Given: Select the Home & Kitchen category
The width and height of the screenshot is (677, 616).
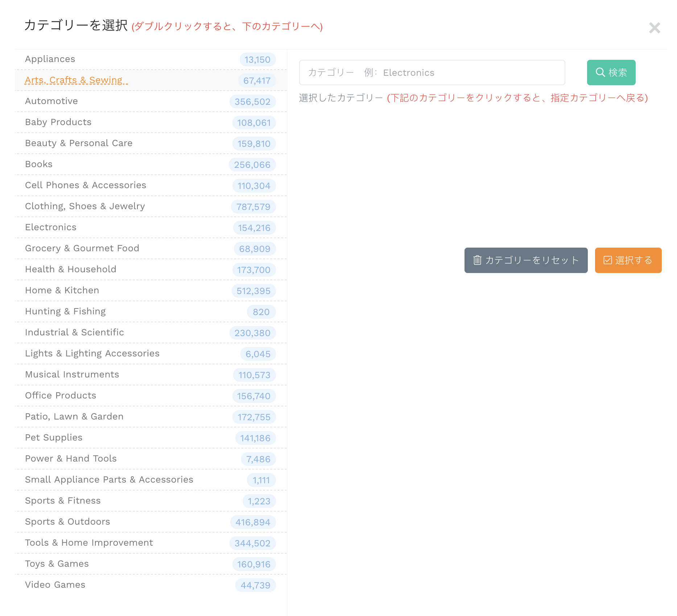Looking at the screenshot, I should pyautogui.click(x=151, y=291).
